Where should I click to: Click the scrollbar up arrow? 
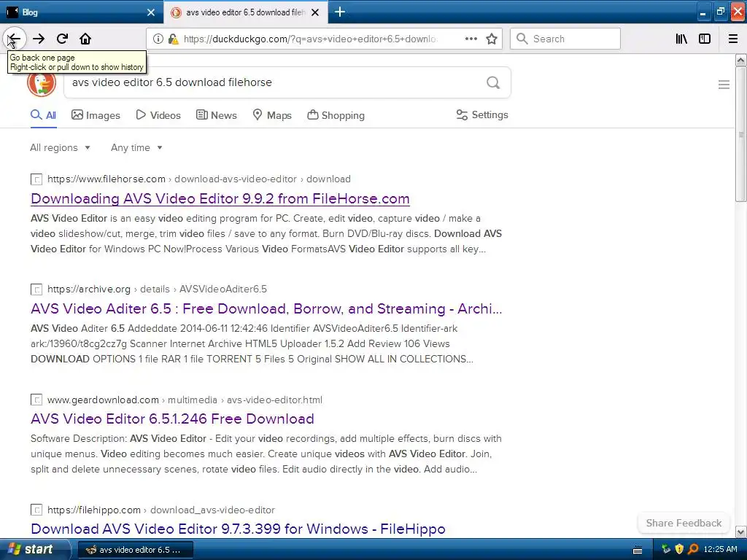tap(740, 60)
